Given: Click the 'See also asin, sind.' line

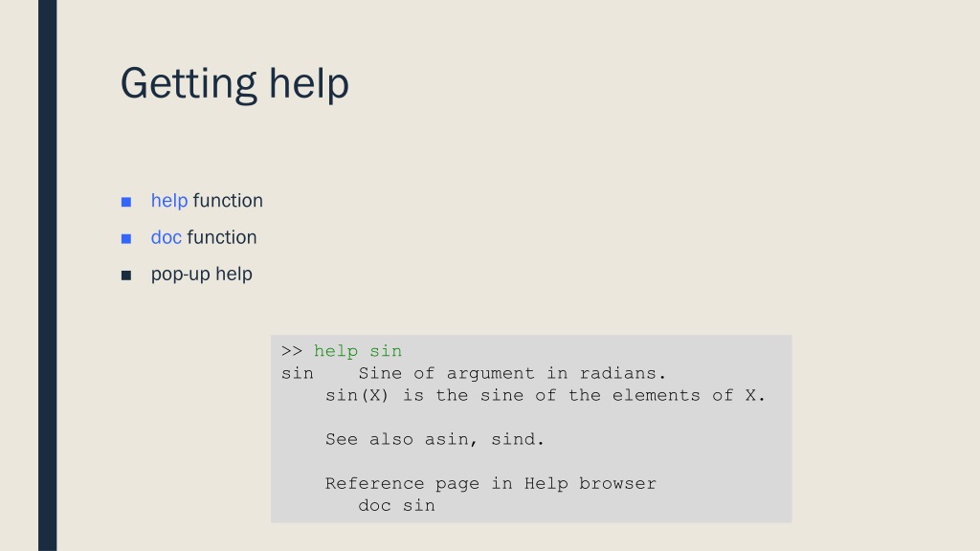Looking at the screenshot, I should [435, 439].
